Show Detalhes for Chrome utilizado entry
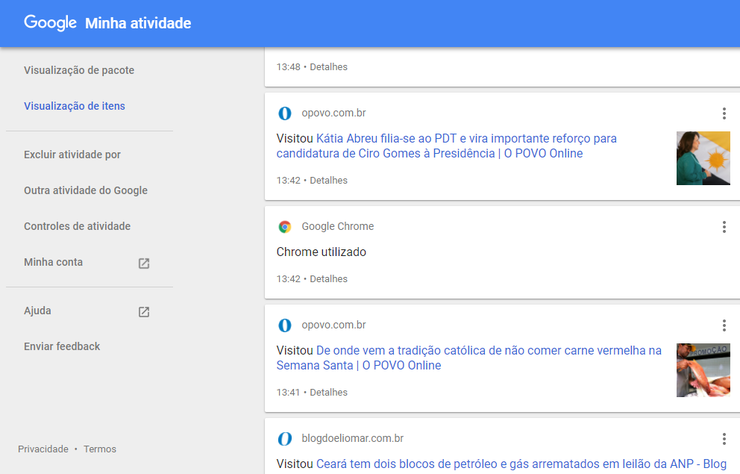Image resolution: width=740 pixels, height=474 pixels. point(328,279)
